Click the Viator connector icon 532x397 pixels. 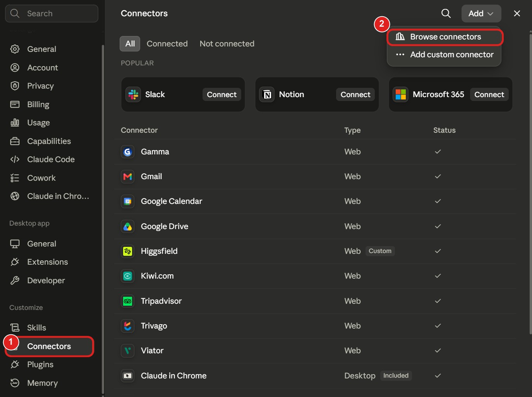pyautogui.click(x=127, y=351)
